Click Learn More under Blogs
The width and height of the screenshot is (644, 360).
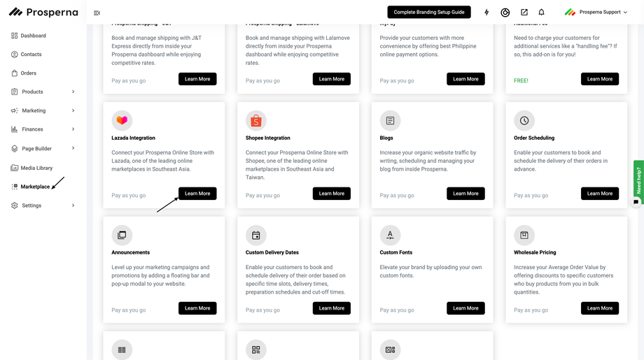coord(465,194)
